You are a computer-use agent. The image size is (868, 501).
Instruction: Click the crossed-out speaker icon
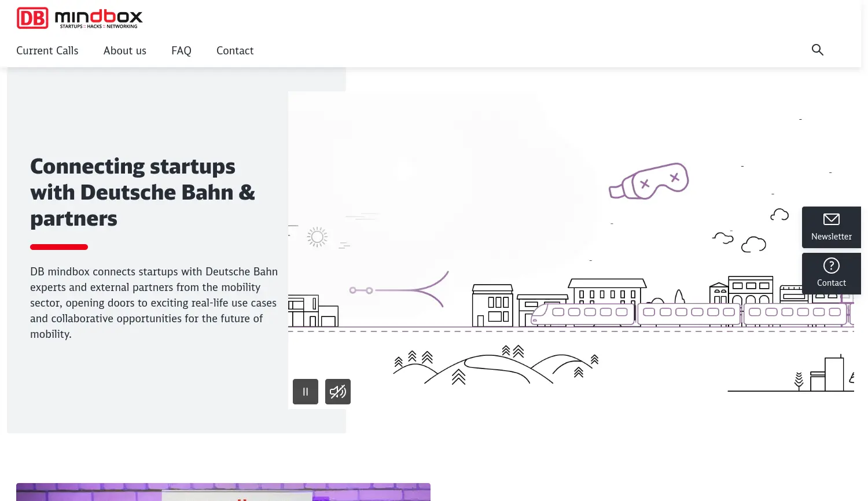pos(338,392)
